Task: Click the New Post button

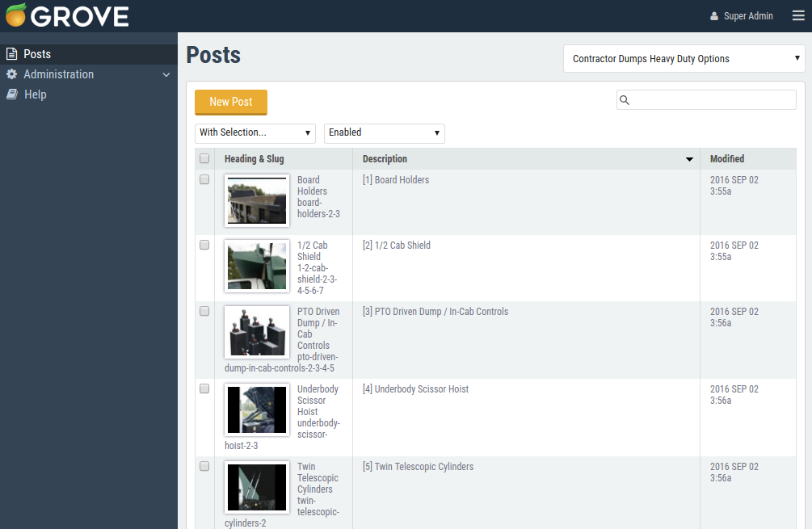Action: pyautogui.click(x=230, y=103)
